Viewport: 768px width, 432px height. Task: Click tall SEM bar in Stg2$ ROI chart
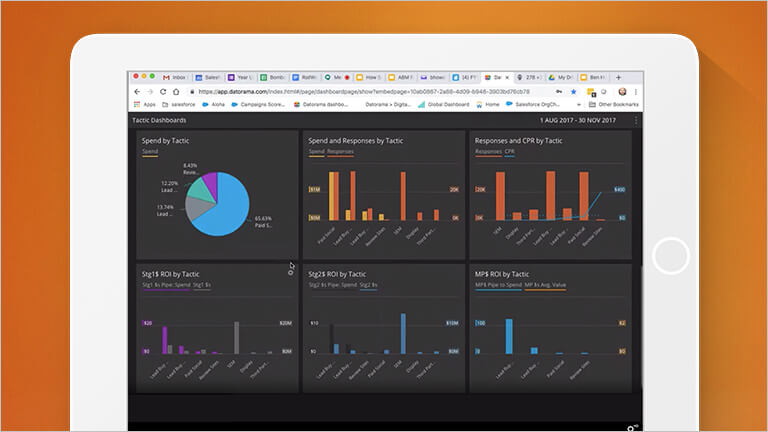403,334
